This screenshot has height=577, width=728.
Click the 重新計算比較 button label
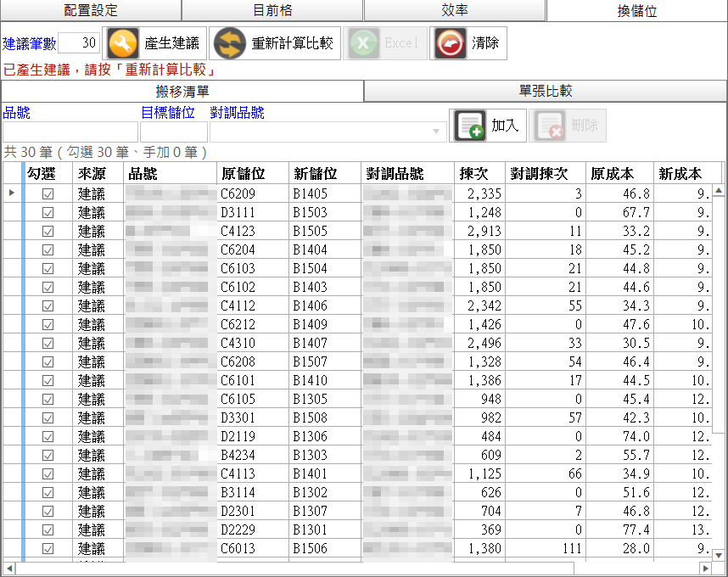point(293,43)
